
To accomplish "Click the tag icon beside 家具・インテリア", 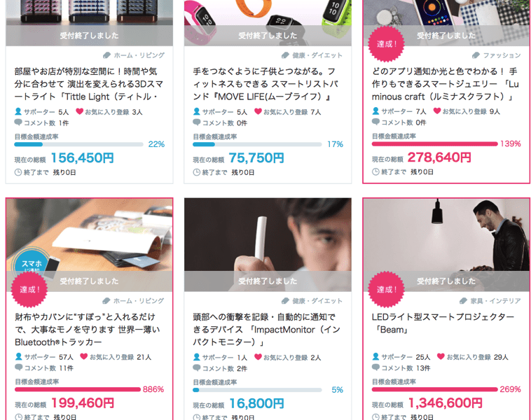I will [463, 301].
